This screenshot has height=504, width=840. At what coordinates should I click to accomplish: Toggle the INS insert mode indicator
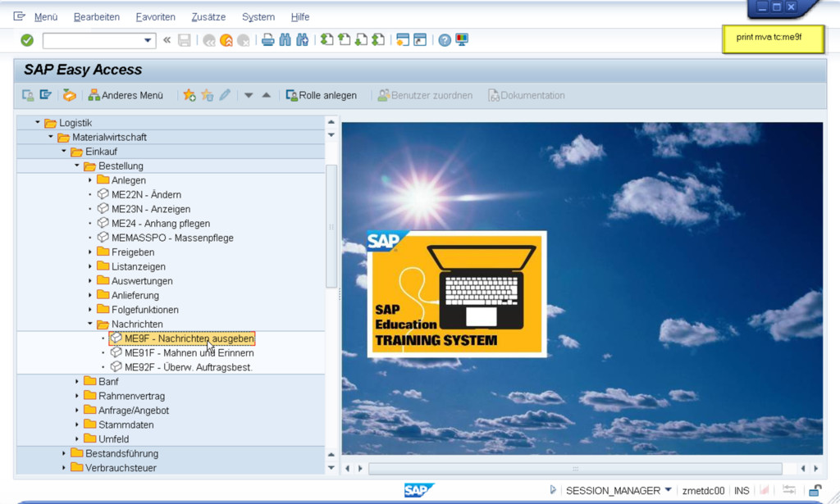(x=742, y=490)
